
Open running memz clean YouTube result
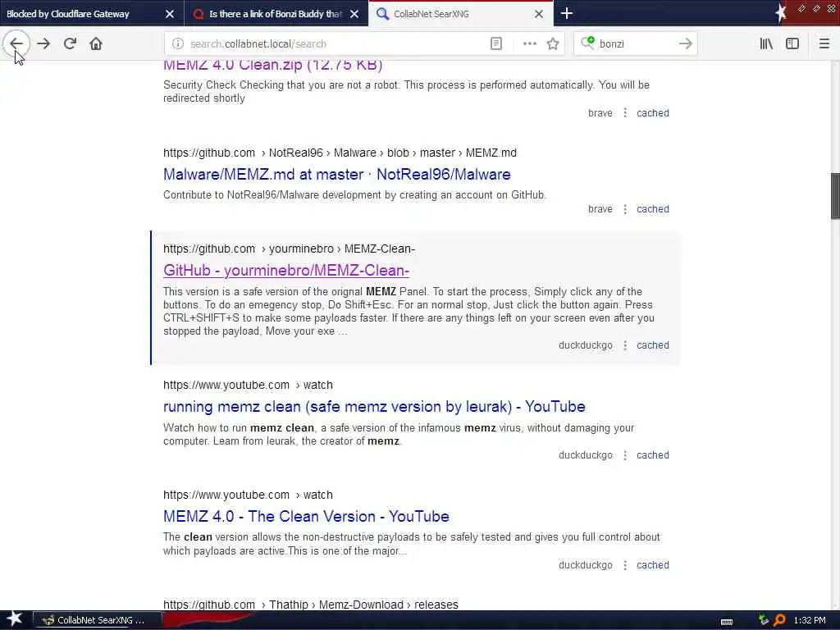374,407
